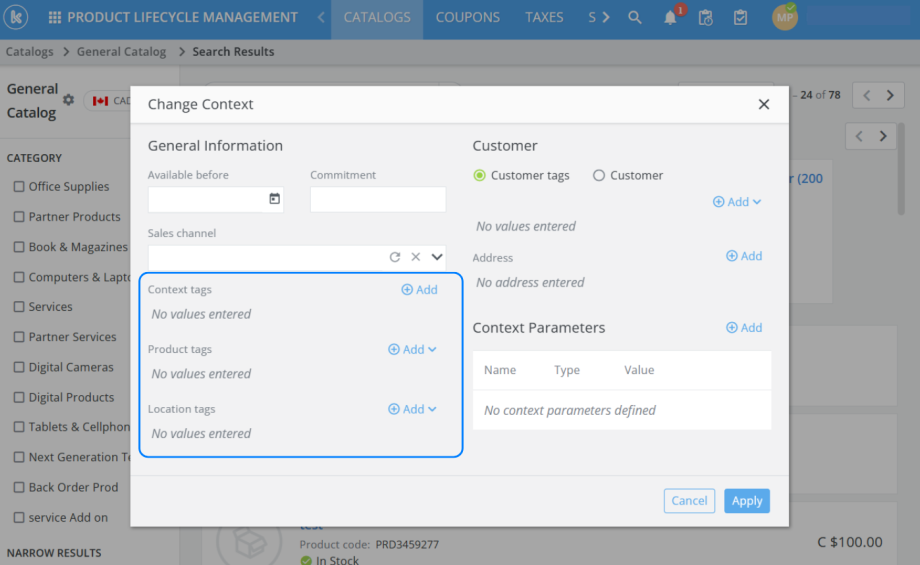Open the Customer tags Add dropdown
Screen dimensions: 920x565
point(737,202)
